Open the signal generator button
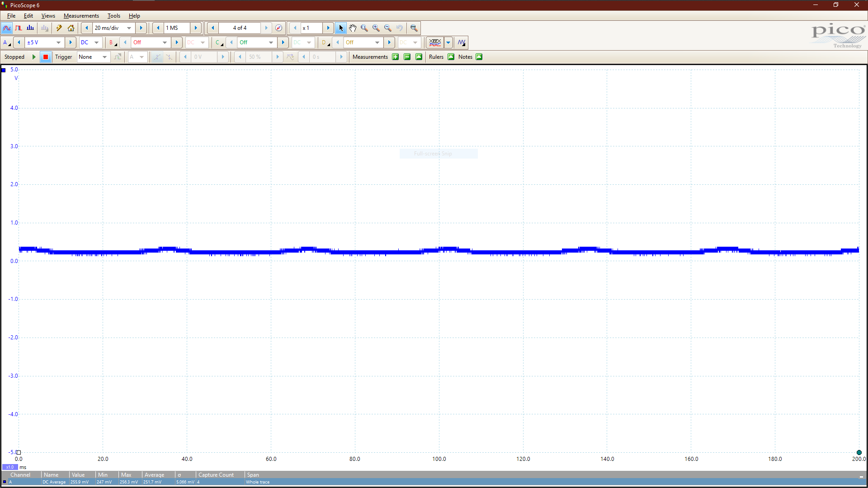868x488 pixels. 462,42
